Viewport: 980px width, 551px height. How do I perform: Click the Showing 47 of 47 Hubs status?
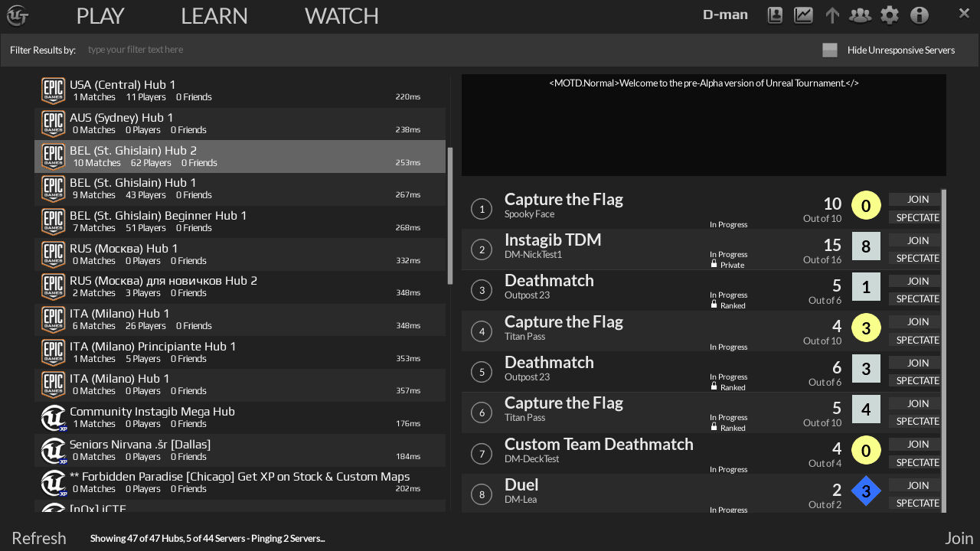(207, 538)
